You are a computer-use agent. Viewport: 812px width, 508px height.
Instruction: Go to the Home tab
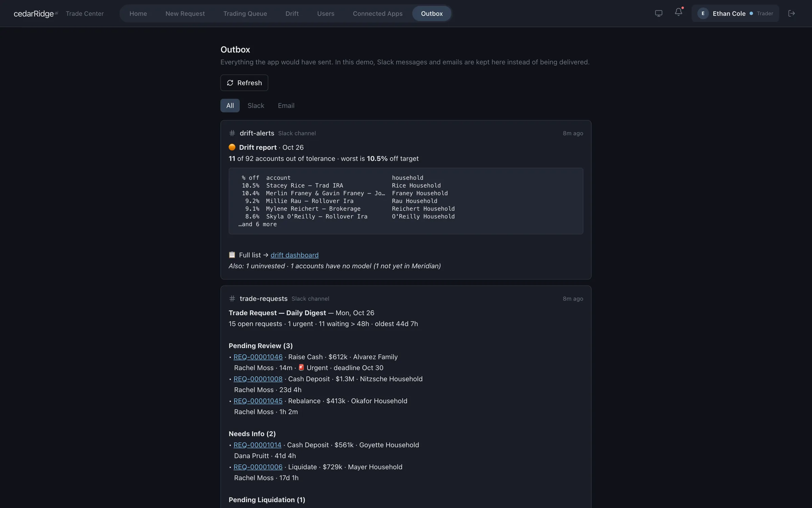point(138,14)
